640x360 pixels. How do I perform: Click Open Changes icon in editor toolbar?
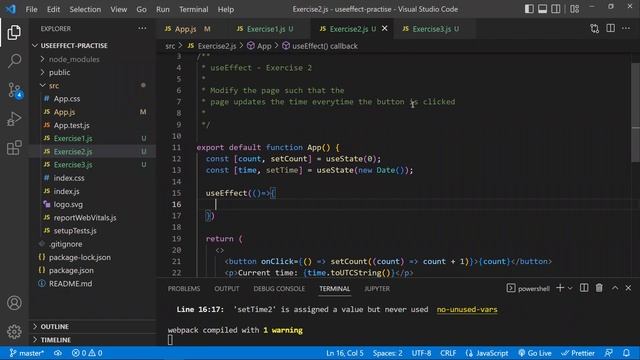595,29
